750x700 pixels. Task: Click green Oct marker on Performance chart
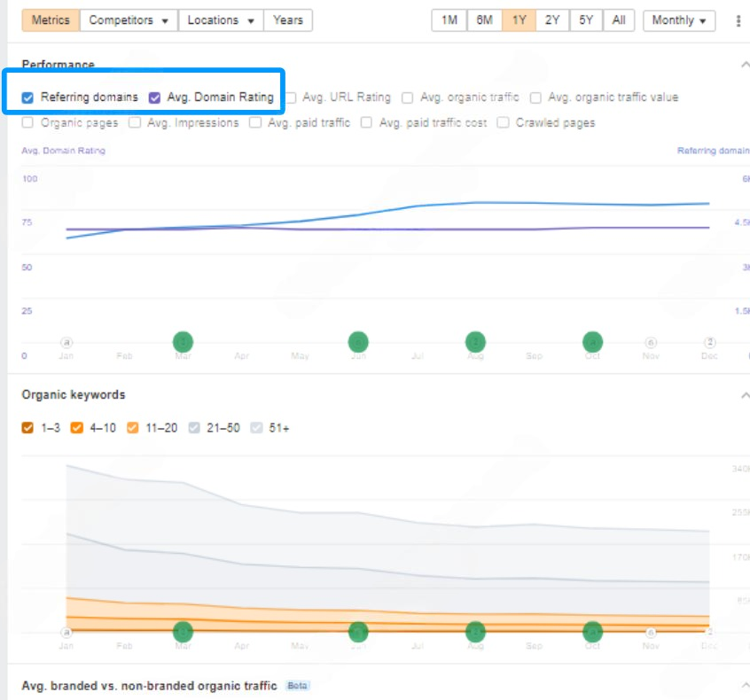point(592,342)
